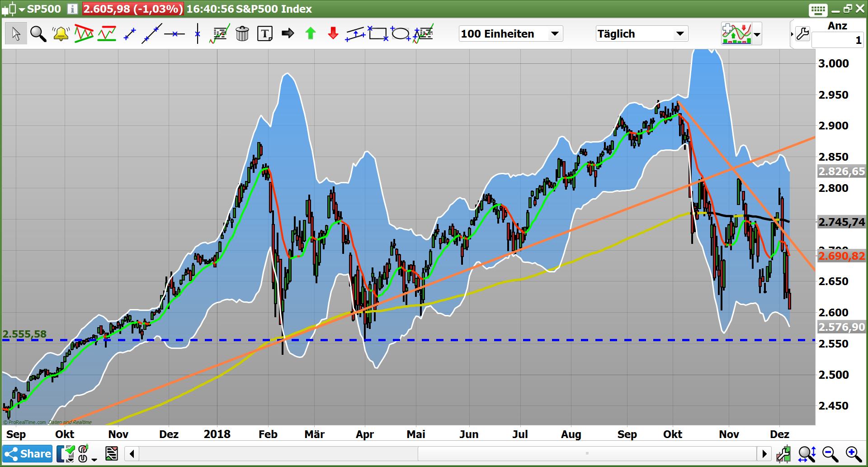Select the black arrow drawing tool

(288, 33)
